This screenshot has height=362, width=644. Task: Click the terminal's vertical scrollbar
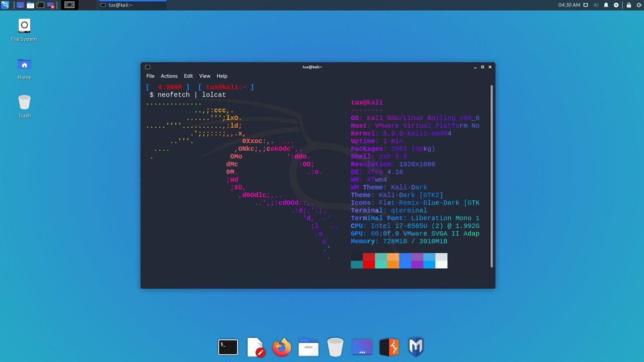tap(492, 176)
